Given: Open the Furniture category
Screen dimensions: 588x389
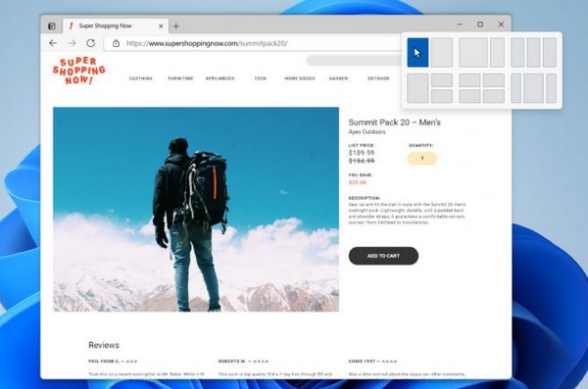Looking at the screenshot, I should (x=180, y=78).
